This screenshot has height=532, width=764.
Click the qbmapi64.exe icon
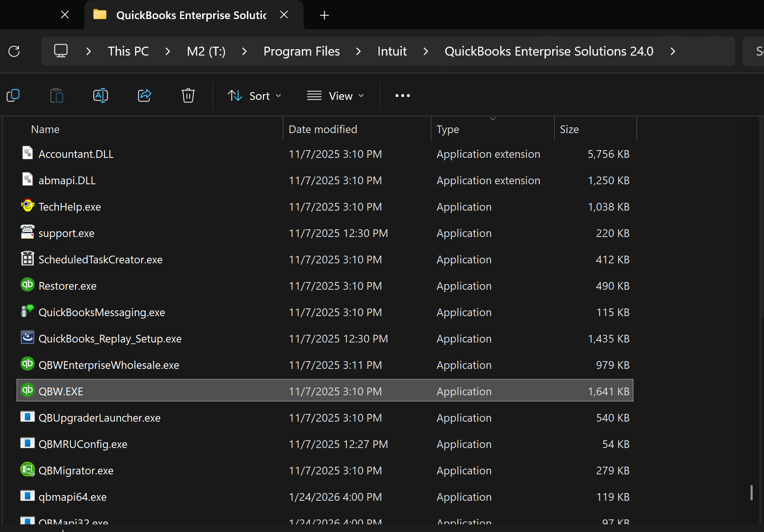[x=28, y=496]
